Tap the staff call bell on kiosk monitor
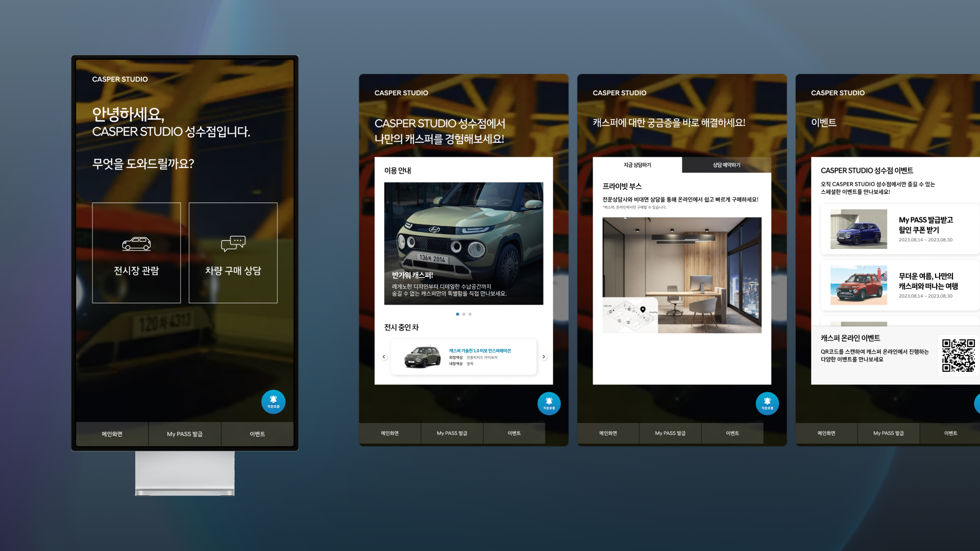The image size is (980, 551). click(x=273, y=402)
